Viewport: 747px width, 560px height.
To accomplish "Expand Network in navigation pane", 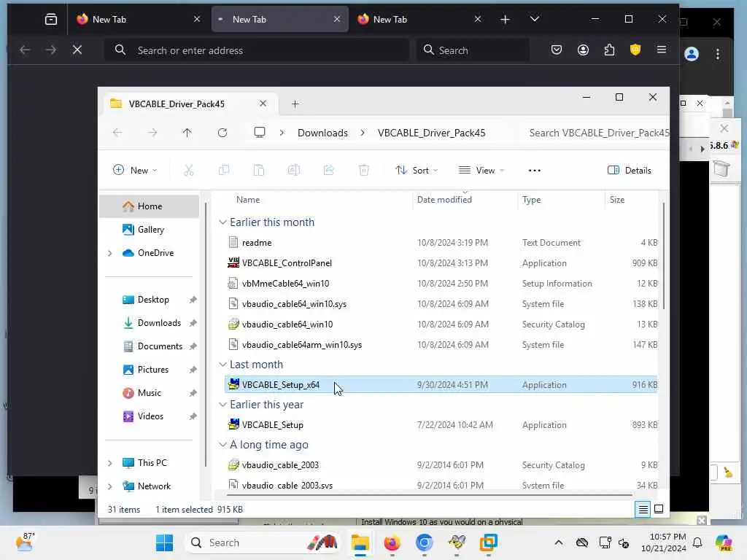I will (x=110, y=486).
